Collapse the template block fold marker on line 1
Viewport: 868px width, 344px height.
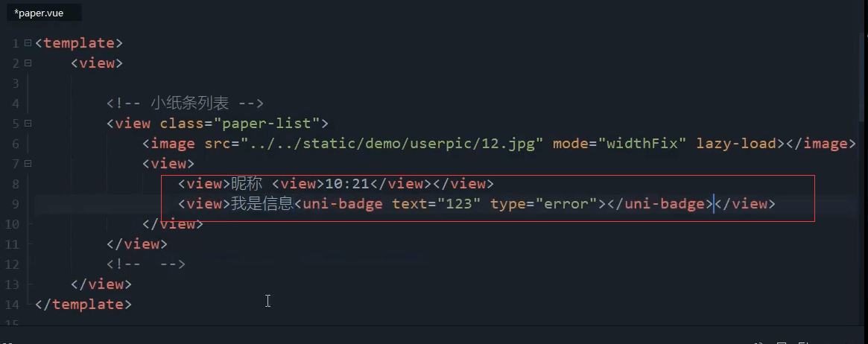[28, 43]
